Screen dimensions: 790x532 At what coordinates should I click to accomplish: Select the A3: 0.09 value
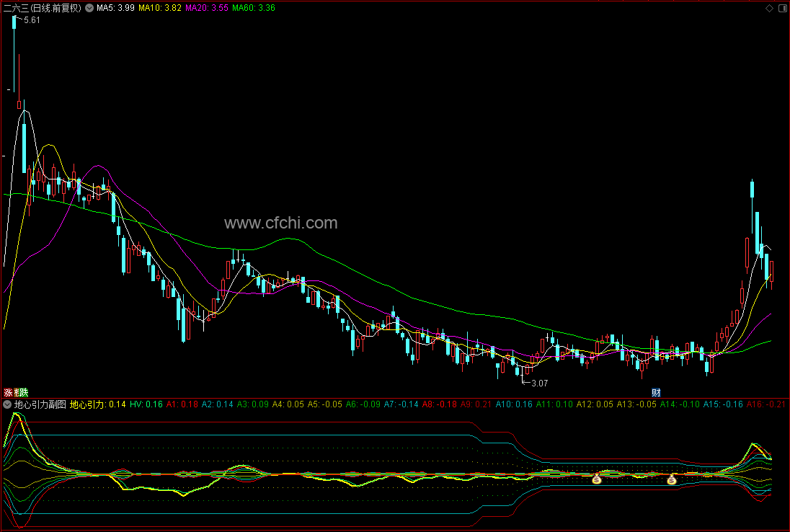click(253, 404)
